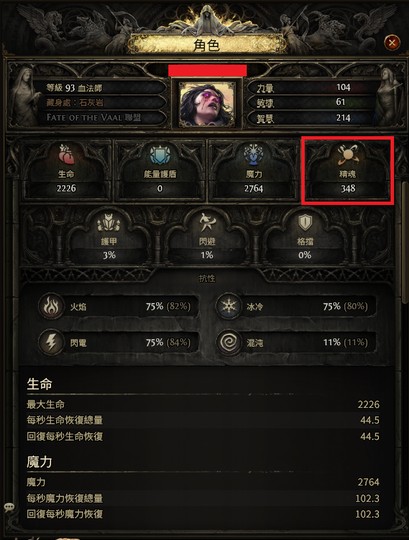The height and width of the screenshot is (540, 409).
Task: Click the blue Mana (魔力) flask icon
Action: click(254, 154)
